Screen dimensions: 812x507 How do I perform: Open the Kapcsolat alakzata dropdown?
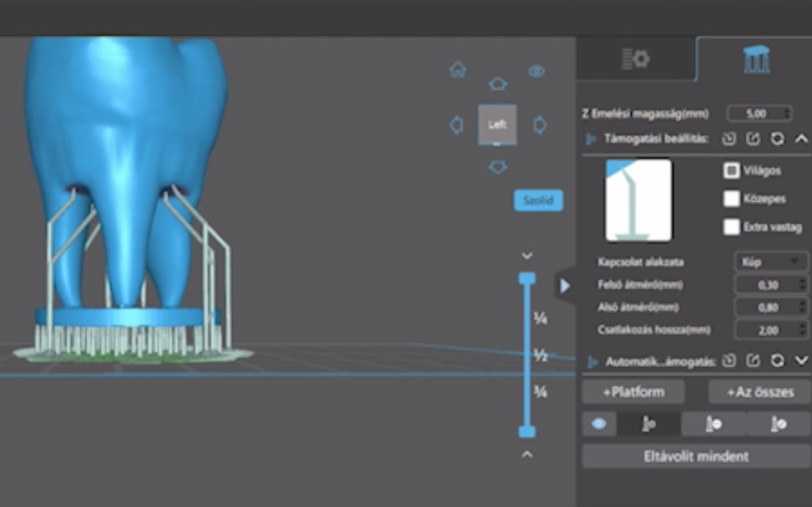[x=771, y=262]
